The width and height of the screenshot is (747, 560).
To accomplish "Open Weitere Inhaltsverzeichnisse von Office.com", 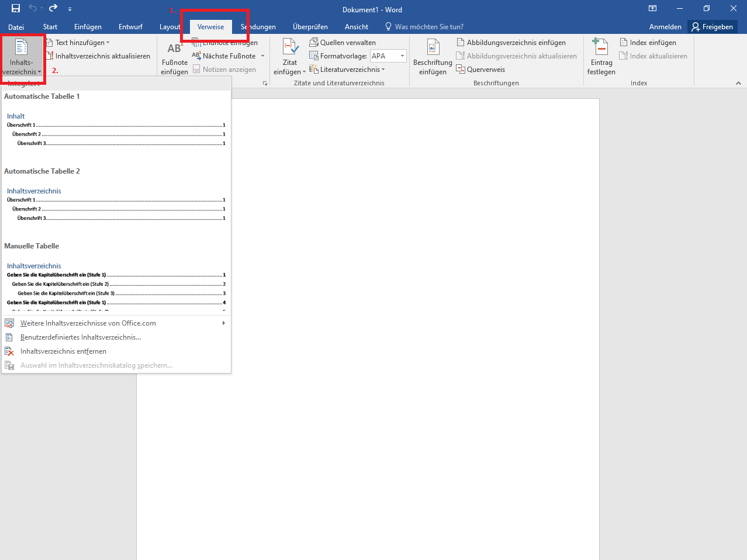I will pos(116,323).
